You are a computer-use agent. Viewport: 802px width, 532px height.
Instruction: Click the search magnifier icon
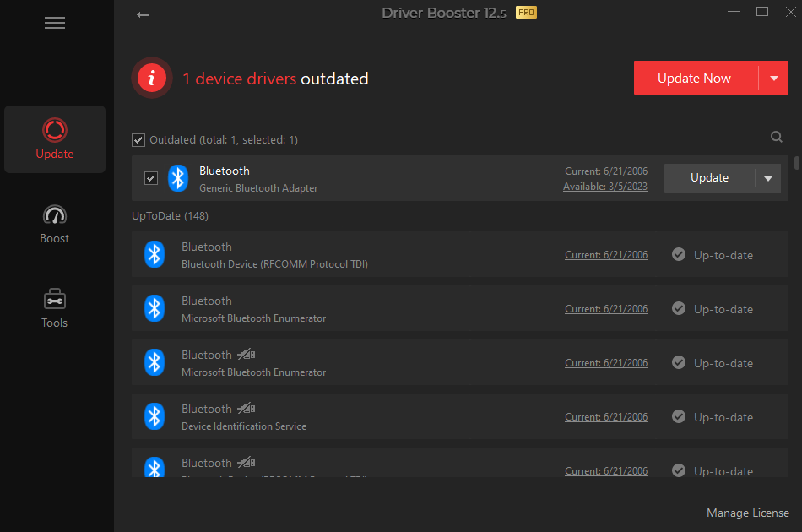776,136
